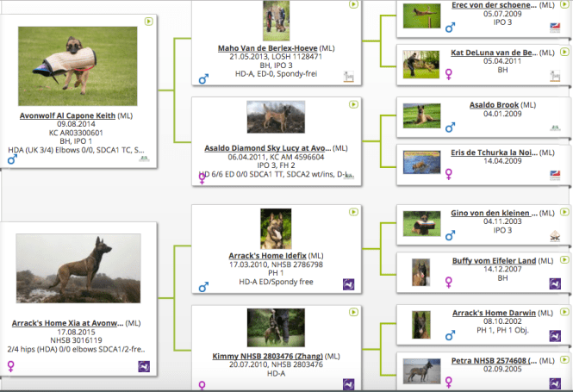Click the Asaldo Diamond Sky Lucy photo thumbnail

point(275,116)
